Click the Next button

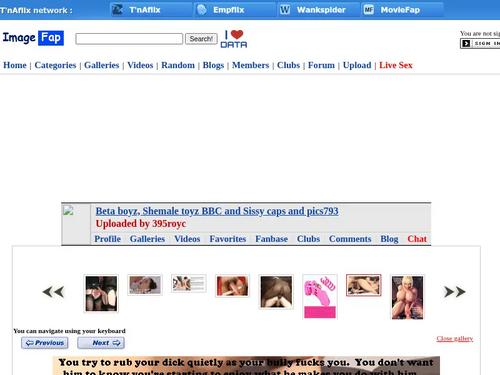coord(101,343)
